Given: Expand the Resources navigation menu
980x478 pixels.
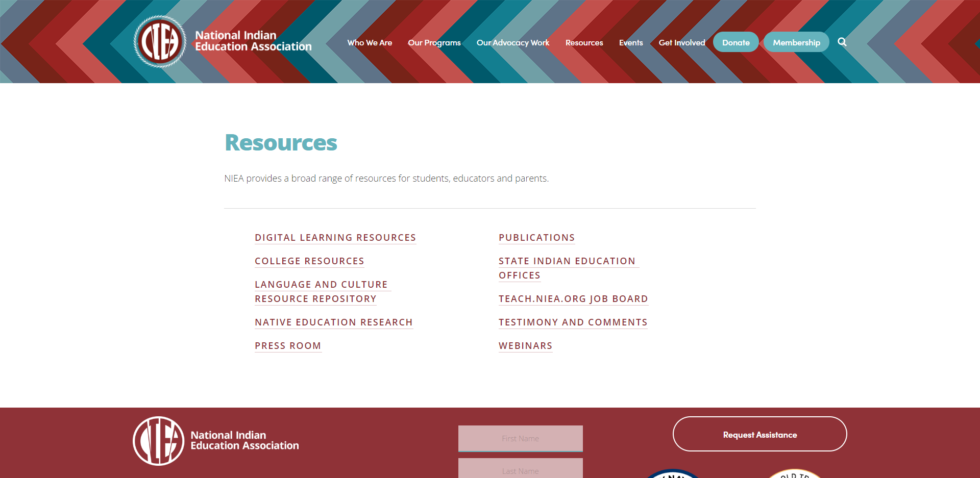Looking at the screenshot, I should pyautogui.click(x=584, y=43).
